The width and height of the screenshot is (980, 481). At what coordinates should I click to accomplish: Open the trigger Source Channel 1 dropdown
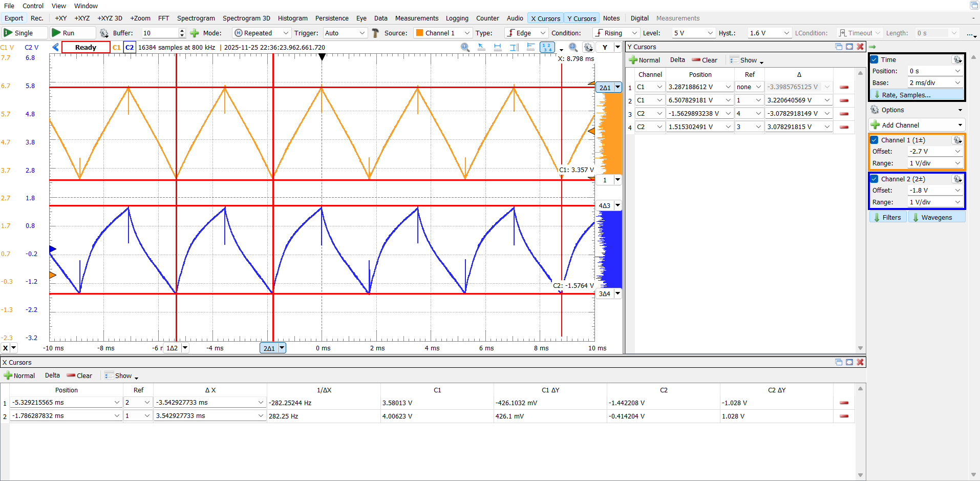[442, 33]
